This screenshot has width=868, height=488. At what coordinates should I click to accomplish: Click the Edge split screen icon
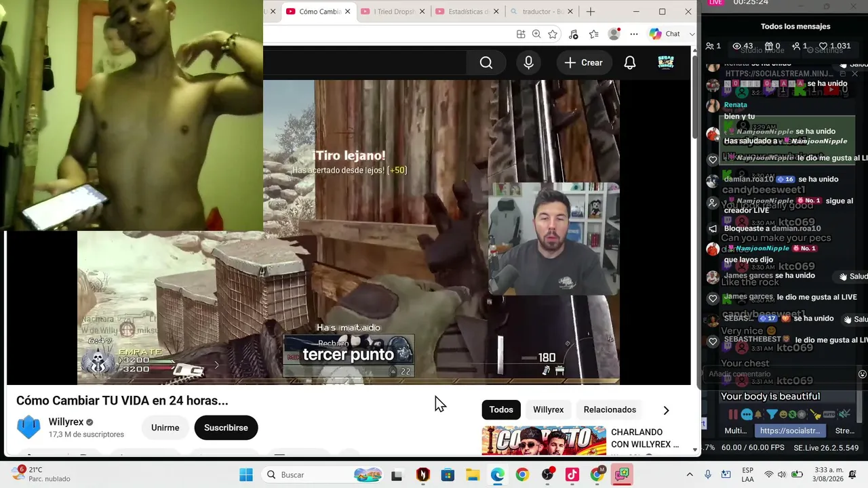click(521, 34)
